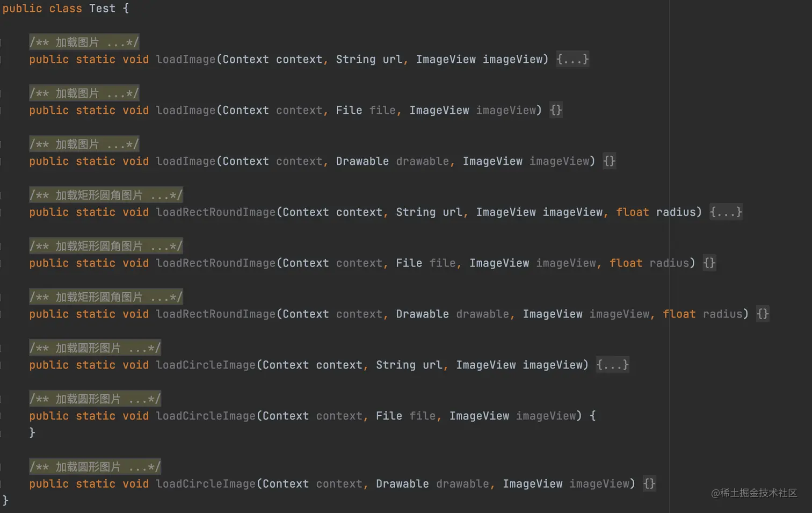
Task: Click the public keyword in the class declaration
Action: [x=22, y=9]
